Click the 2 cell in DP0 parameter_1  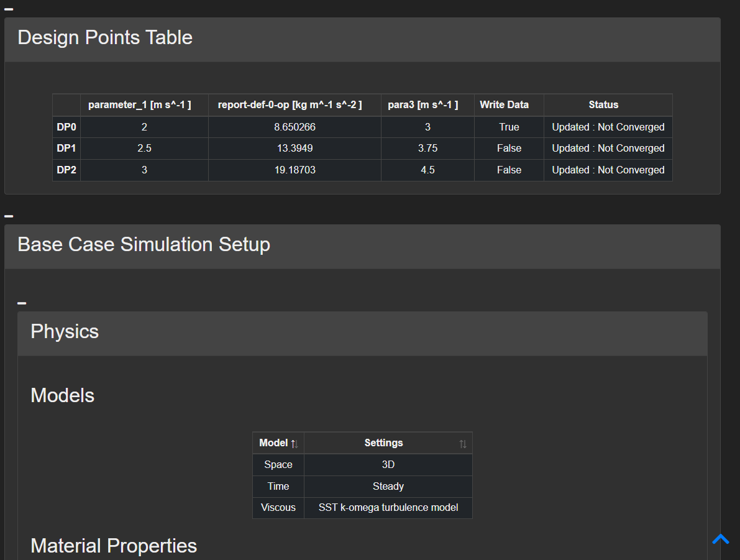tap(144, 127)
